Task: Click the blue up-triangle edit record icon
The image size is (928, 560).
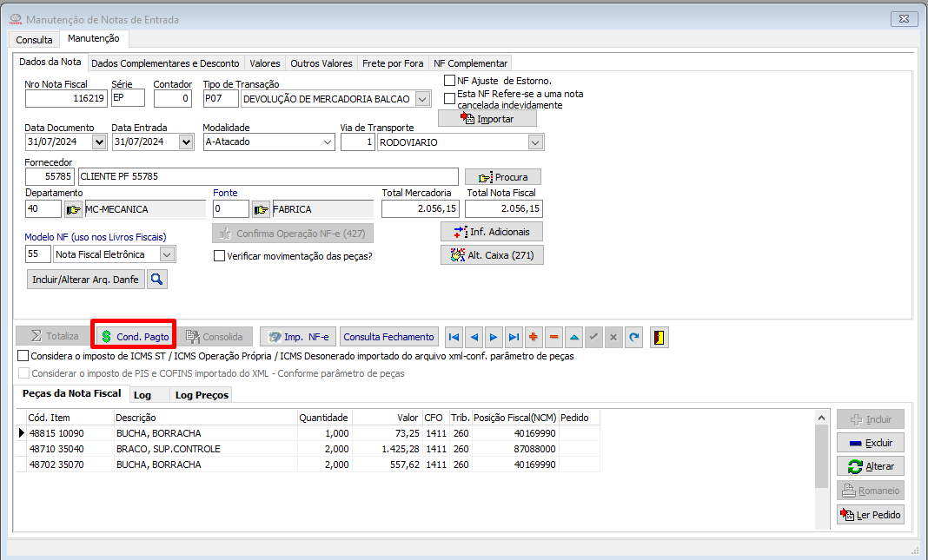Action: click(x=574, y=337)
